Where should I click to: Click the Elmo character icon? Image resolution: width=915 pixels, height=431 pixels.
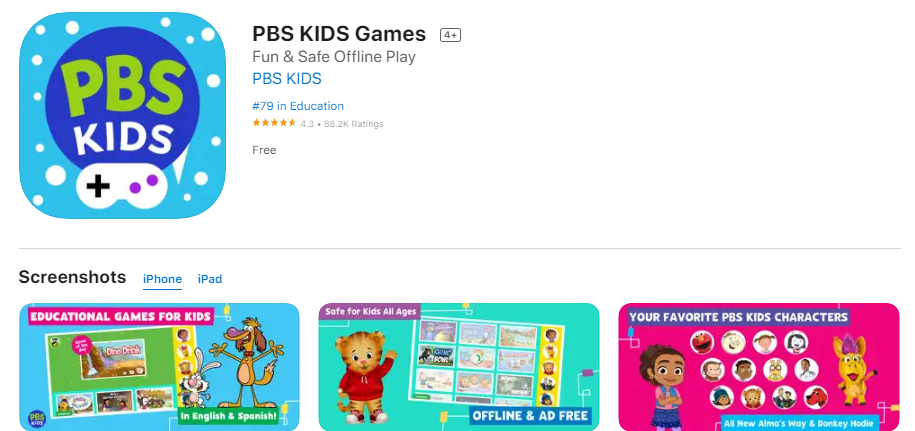coord(702,342)
